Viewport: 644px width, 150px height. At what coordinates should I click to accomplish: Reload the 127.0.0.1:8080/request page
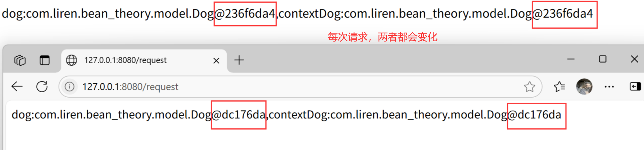(x=42, y=86)
